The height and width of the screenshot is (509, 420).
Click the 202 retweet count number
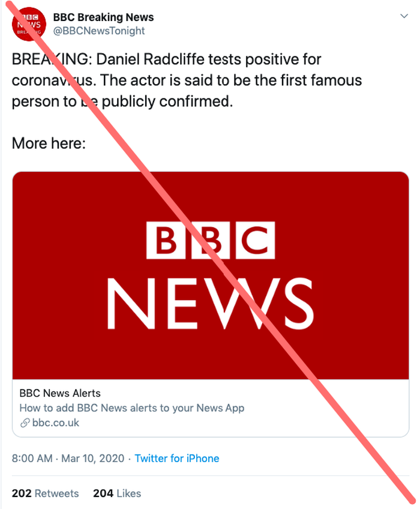[22, 493]
